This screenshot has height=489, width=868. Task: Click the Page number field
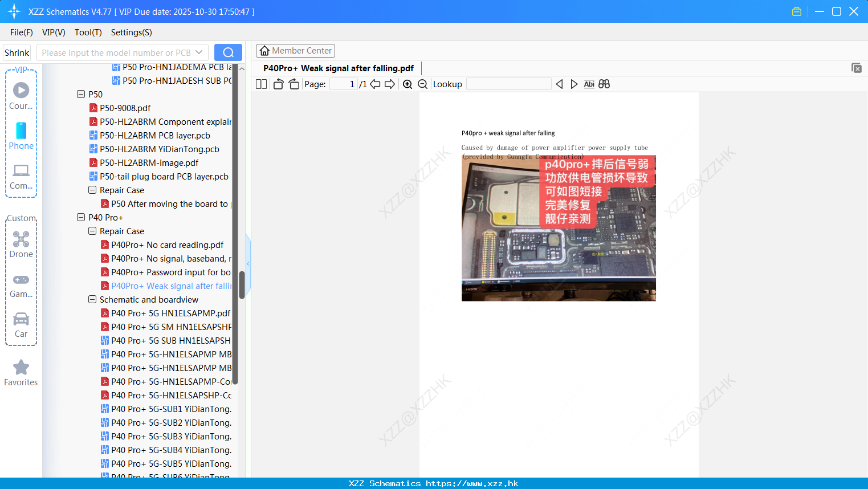[344, 84]
